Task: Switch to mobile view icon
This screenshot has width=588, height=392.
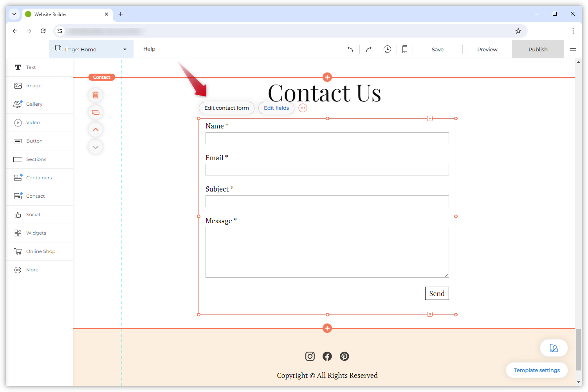Action: pyautogui.click(x=405, y=49)
